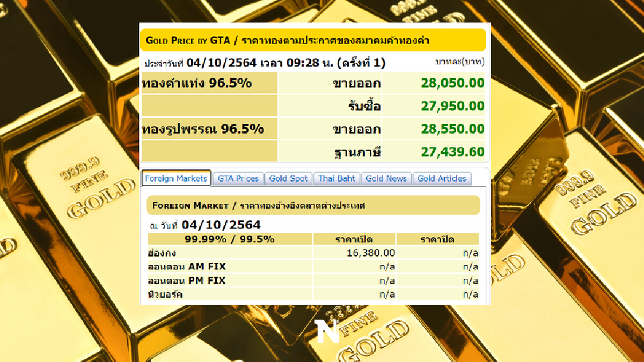Click the 99.99% / 99.5% column header
This screenshot has width=644, height=362.
pos(230,239)
